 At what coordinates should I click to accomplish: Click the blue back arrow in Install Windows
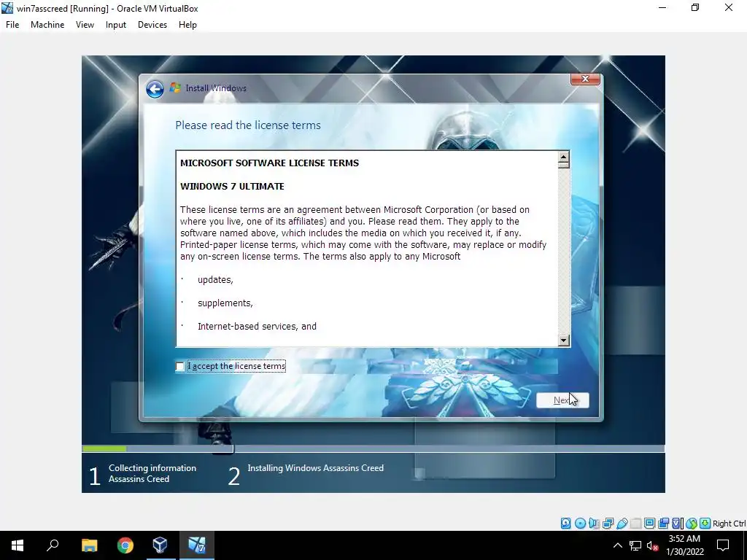pyautogui.click(x=155, y=88)
